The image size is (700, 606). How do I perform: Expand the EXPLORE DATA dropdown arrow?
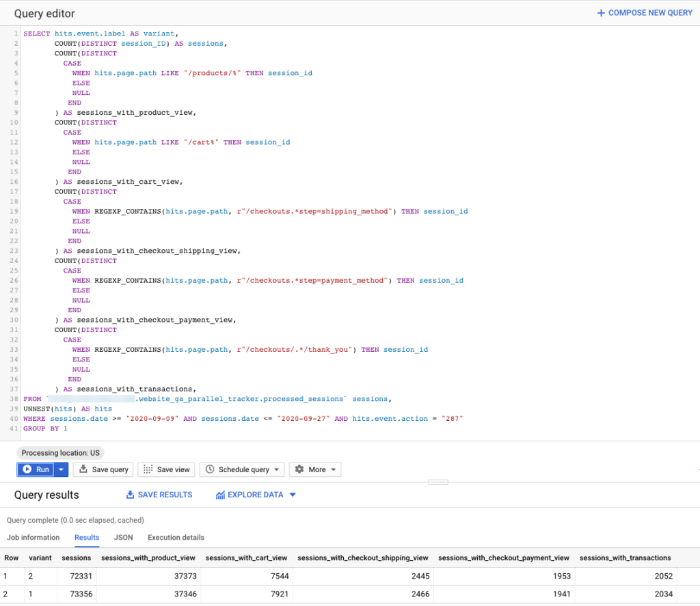294,495
